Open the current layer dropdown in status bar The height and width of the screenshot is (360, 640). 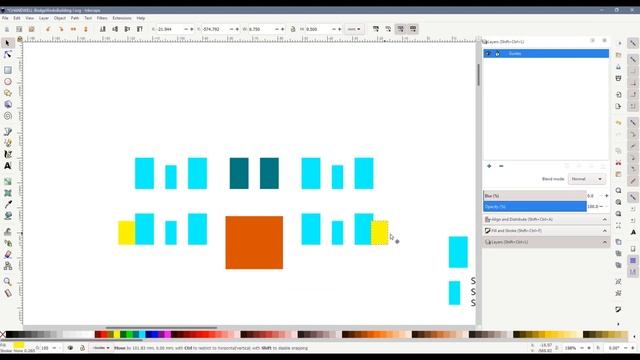(x=101, y=348)
